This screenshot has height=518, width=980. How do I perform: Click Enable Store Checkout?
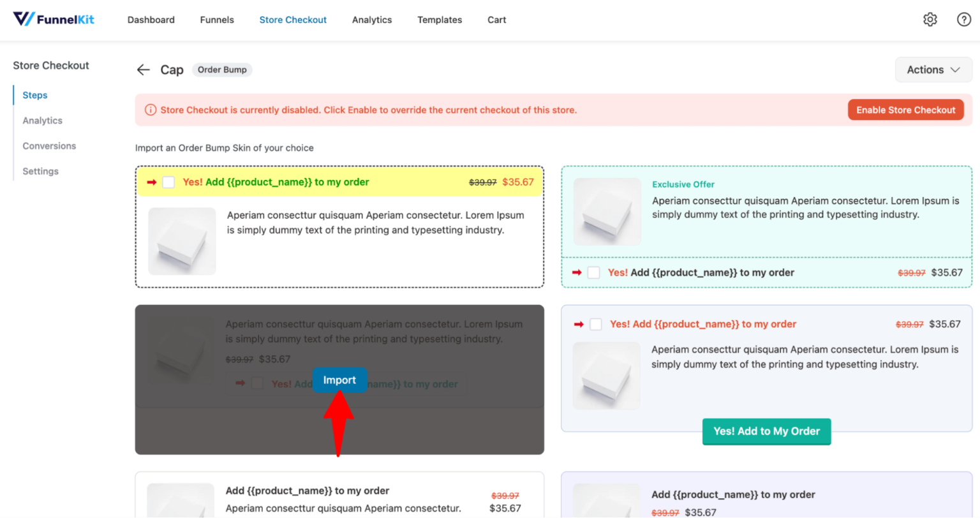pyautogui.click(x=905, y=109)
